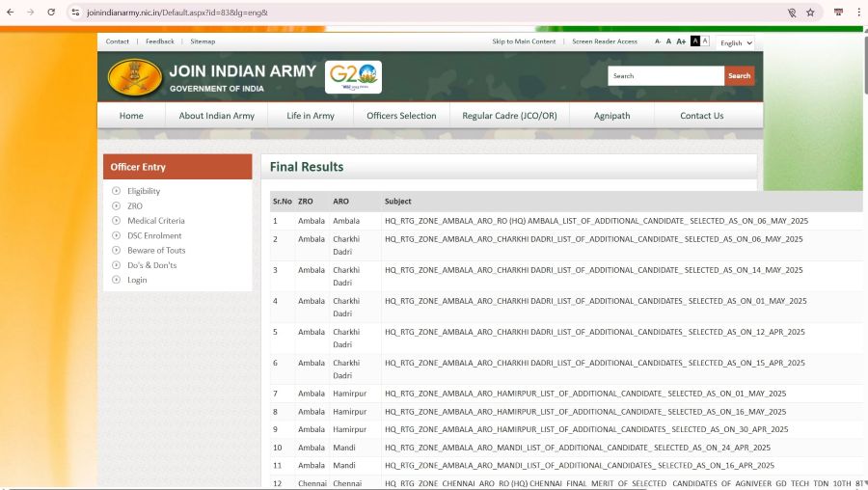Open row 9 Hamirpur 30_APR_2025 result
This screenshot has width=868, height=490.
(586, 429)
